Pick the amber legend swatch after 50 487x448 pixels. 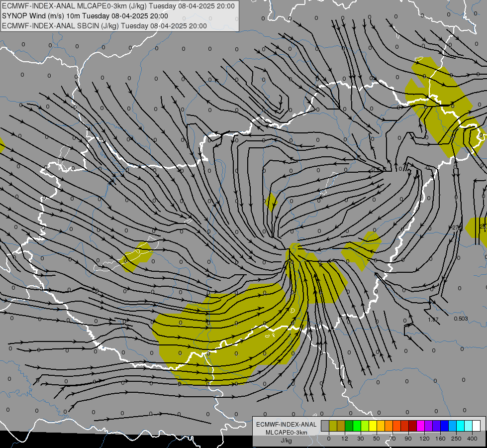click(x=381, y=426)
